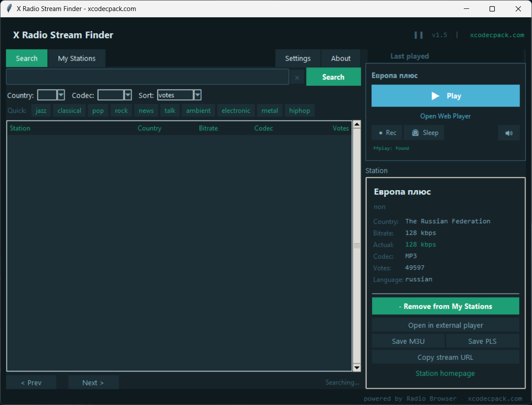Switch to the My Stations tab

click(x=77, y=58)
